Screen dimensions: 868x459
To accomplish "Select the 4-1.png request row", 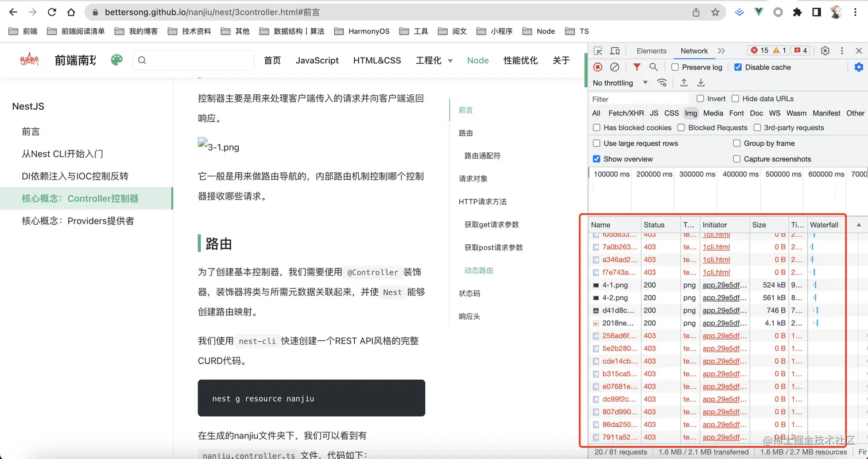I will pos(717,285).
